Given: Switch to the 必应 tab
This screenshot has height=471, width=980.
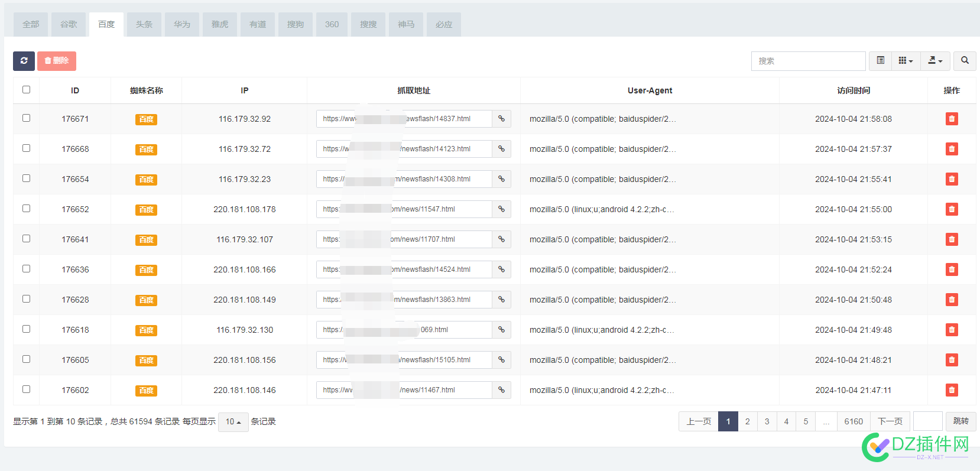Looking at the screenshot, I should coord(444,24).
